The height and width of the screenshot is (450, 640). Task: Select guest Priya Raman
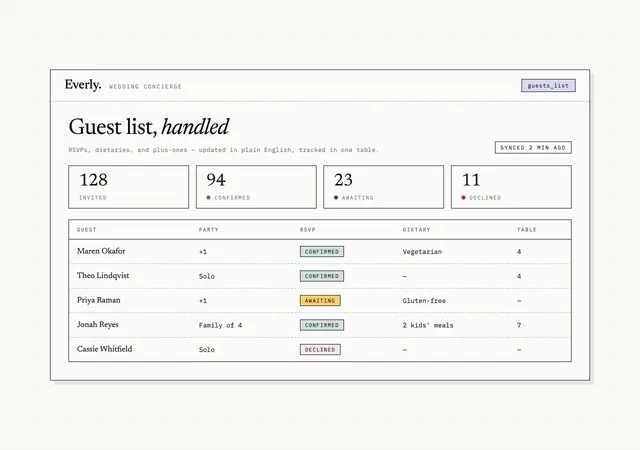point(99,300)
